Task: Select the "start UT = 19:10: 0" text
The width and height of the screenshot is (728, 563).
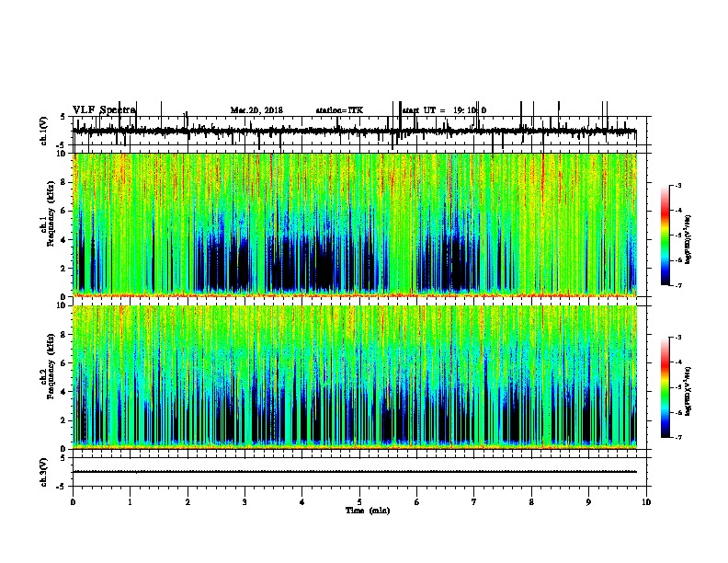Action: (x=444, y=110)
